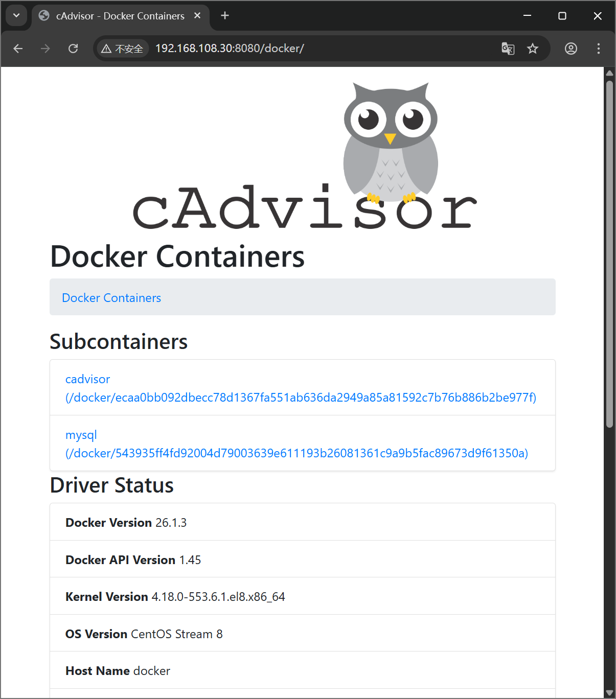Click the browser back arrow
The image size is (616, 699).
click(18, 49)
